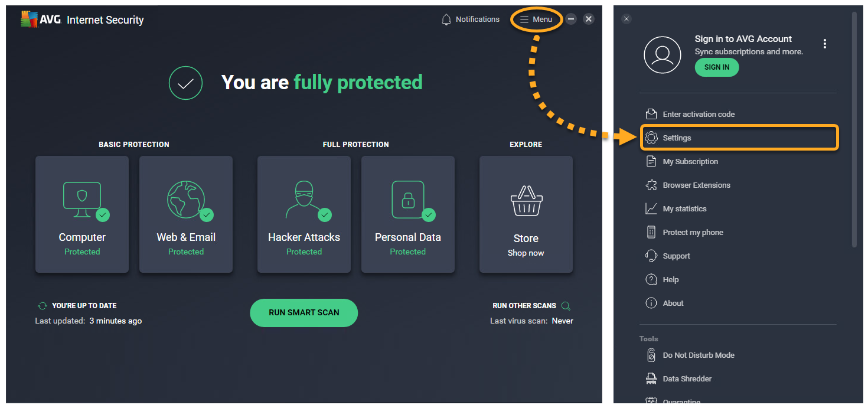Open the hamburger Menu
This screenshot has width=868, height=408.
point(536,19)
